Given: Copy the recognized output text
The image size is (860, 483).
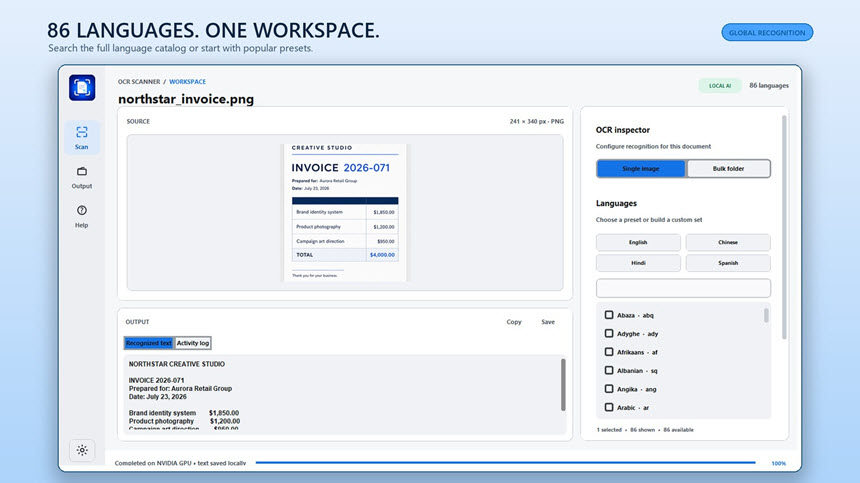Looking at the screenshot, I should point(514,322).
